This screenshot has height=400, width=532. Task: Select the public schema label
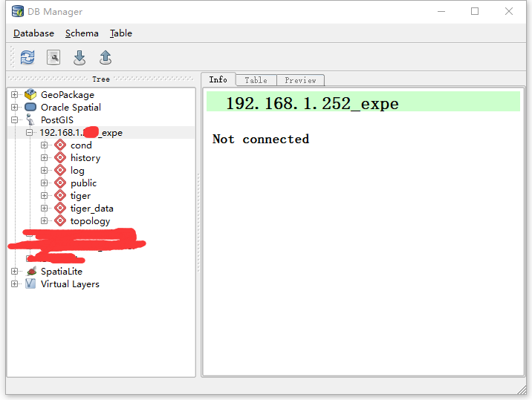coord(83,183)
